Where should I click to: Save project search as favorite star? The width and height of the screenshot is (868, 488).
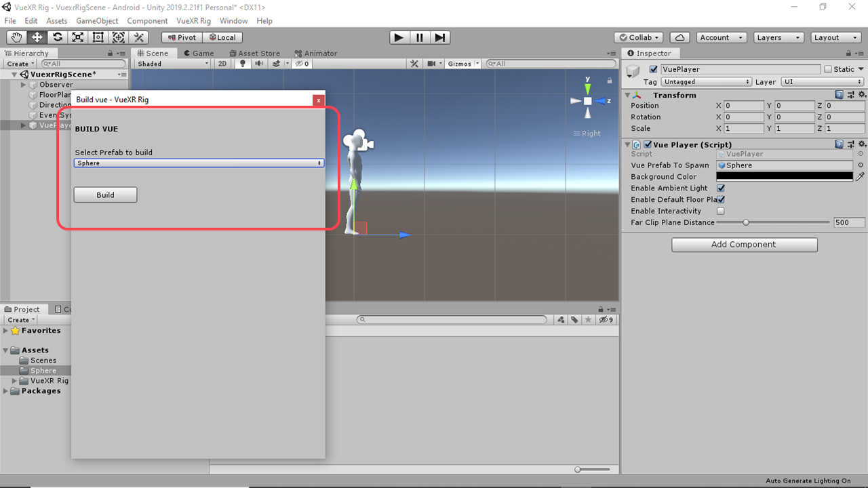click(589, 320)
